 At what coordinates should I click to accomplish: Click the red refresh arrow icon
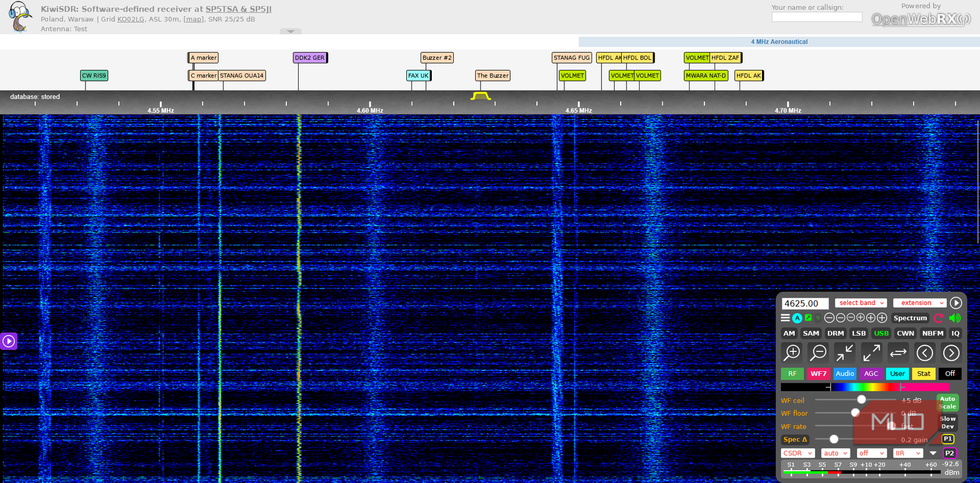pos(938,318)
